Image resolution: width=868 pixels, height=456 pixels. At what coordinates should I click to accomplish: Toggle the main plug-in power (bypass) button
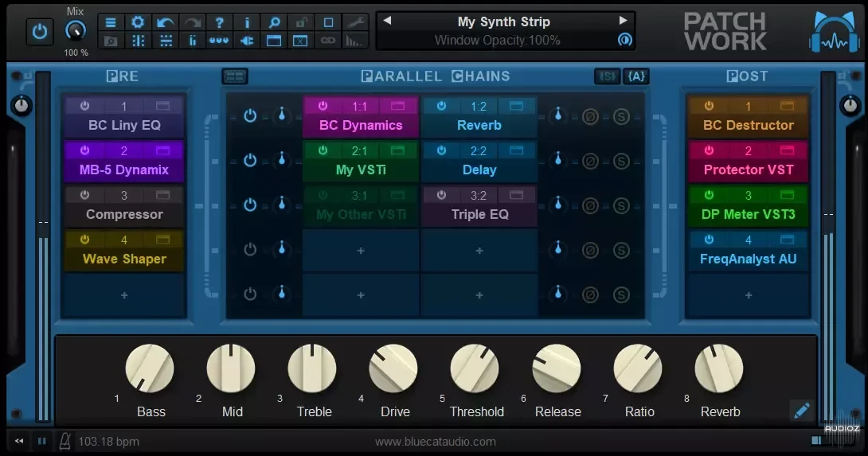40,32
